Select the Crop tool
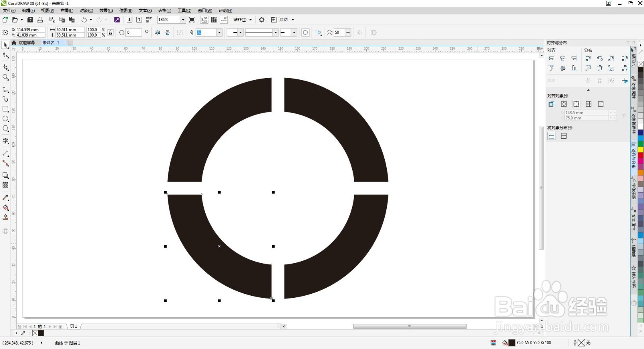The image size is (644, 349). coord(6,67)
